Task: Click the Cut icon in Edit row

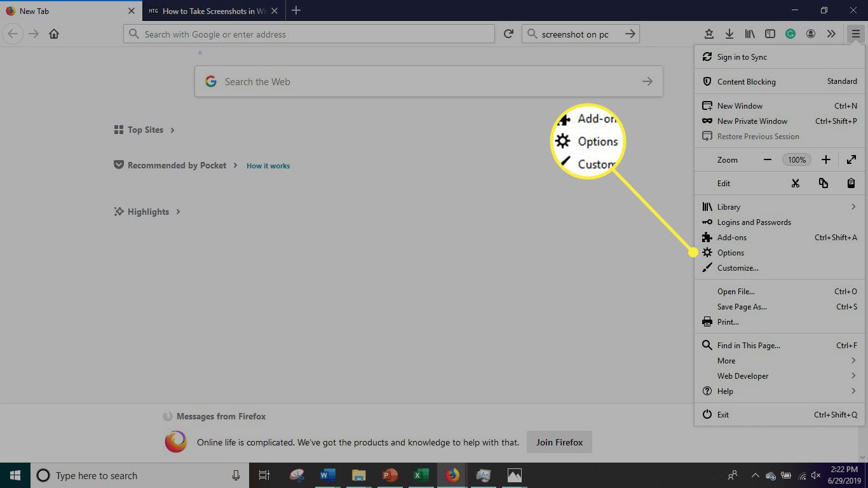Action: coord(795,183)
